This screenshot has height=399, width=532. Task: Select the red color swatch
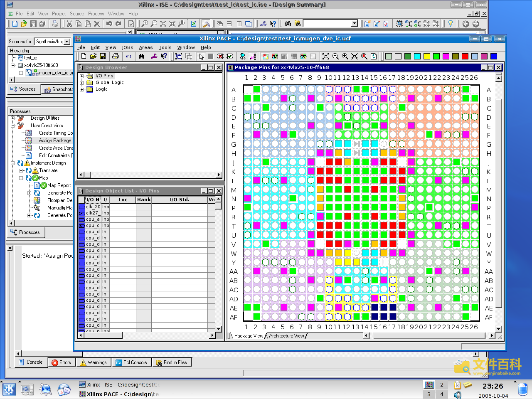pyautogui.click(x=465, y=56)
